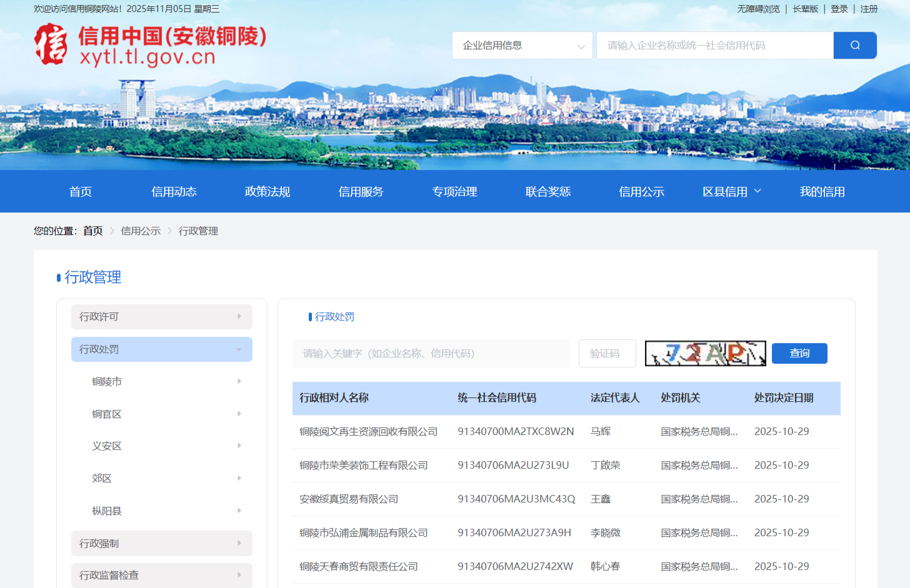Switch to the 信用服务 section
Screen dimensions: 910x588
[361, 191]
